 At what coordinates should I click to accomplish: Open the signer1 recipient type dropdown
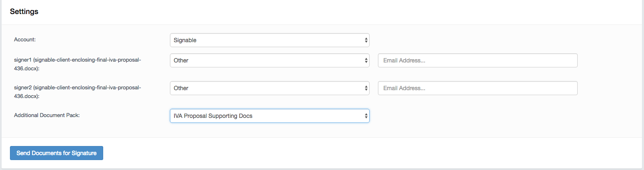point(269,60)
